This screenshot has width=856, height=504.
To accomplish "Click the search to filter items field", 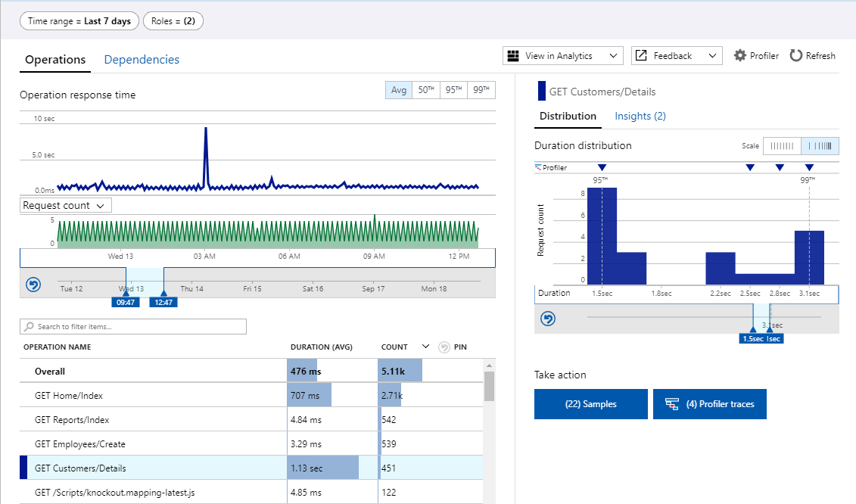I will 133,326.
